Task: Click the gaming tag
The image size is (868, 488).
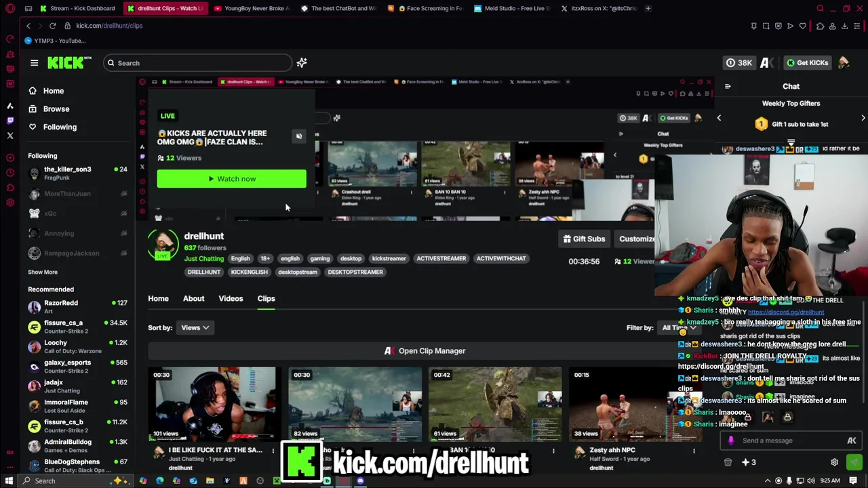Action: (319, 259)
